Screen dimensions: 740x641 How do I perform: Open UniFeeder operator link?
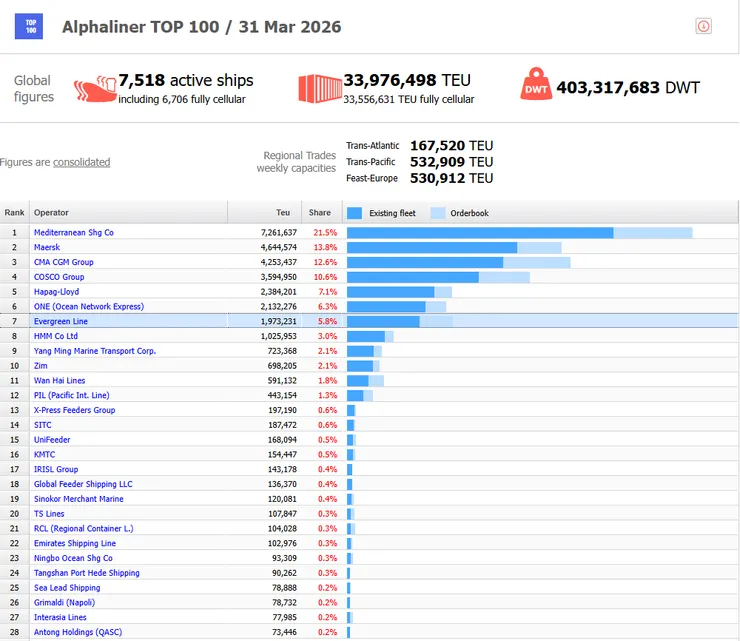52,439
